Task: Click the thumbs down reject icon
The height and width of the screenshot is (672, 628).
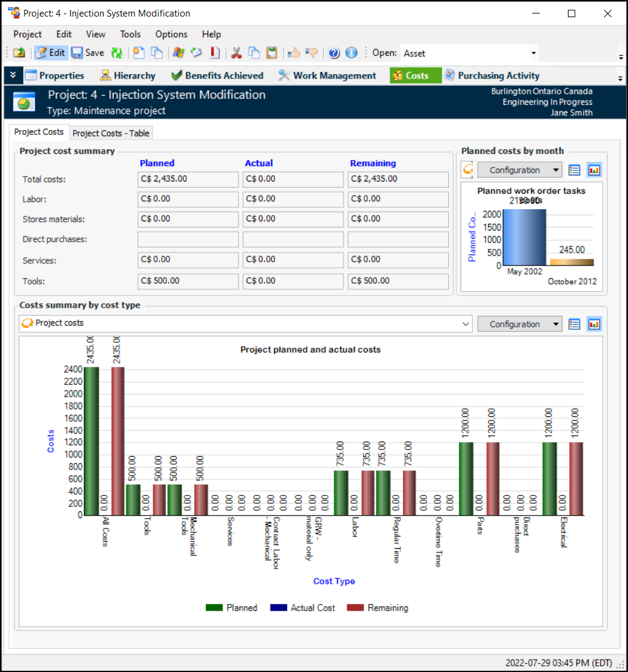Action: (x=312, y=53)
